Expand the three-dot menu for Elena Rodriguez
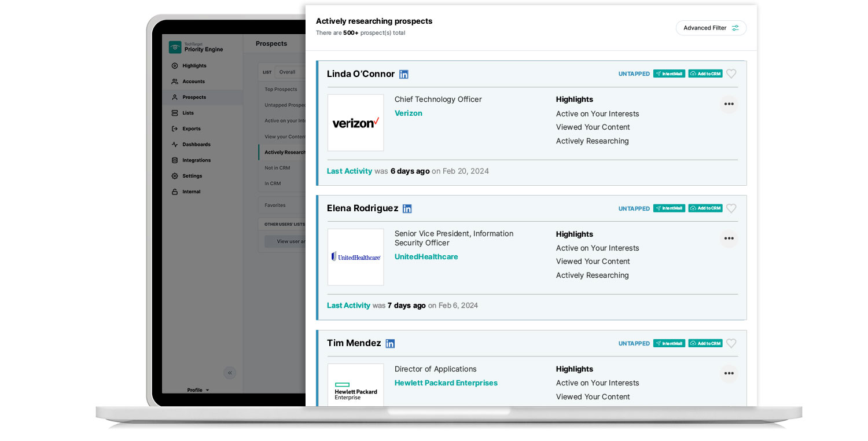 pos(729,238)
